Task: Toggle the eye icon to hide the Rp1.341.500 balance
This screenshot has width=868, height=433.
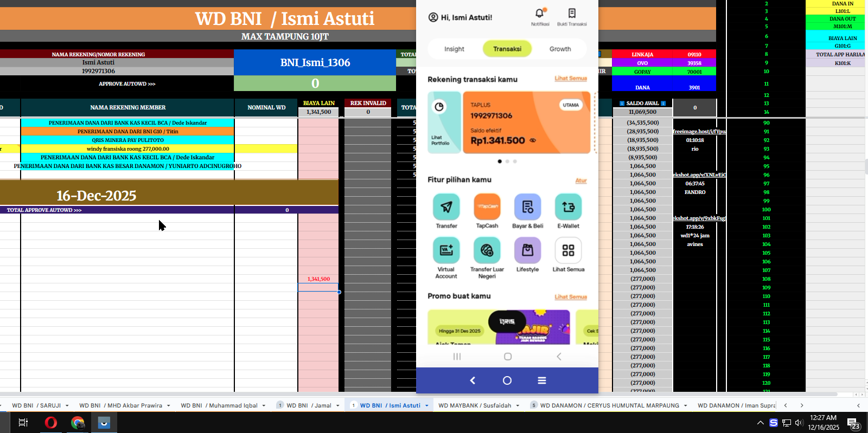Action: tap(533, 140)
